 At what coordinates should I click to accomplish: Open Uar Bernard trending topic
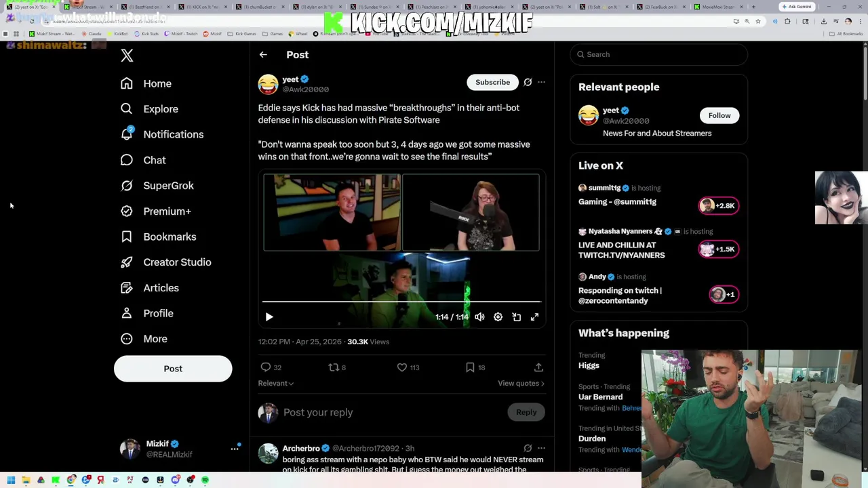coord(600,397)
